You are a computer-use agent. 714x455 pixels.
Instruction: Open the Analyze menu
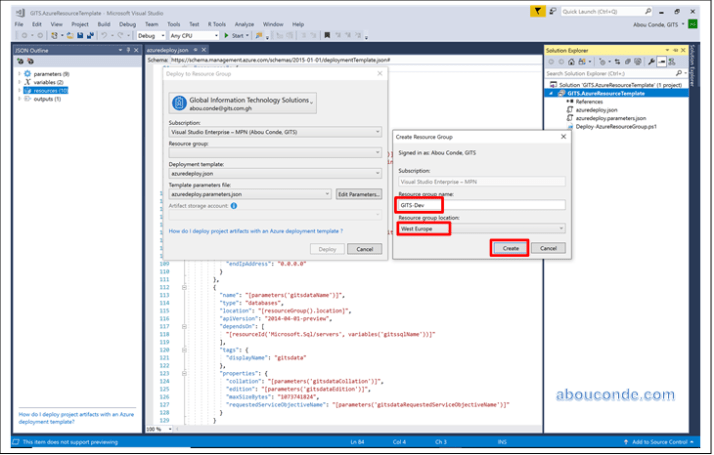(243, 23)
